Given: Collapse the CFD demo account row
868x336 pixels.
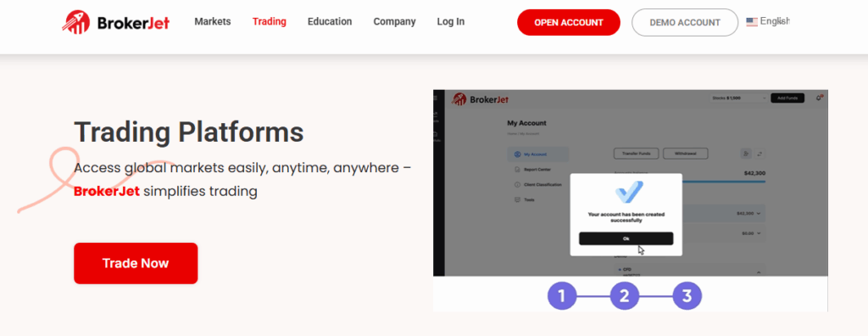Looking at the screenshot, I should click(759, 272).
